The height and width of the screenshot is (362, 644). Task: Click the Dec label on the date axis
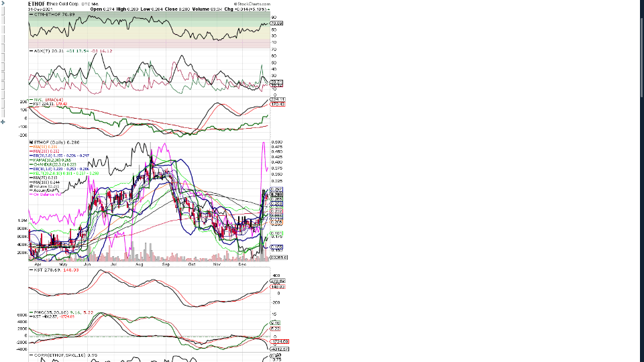click(x=242, y=264)
